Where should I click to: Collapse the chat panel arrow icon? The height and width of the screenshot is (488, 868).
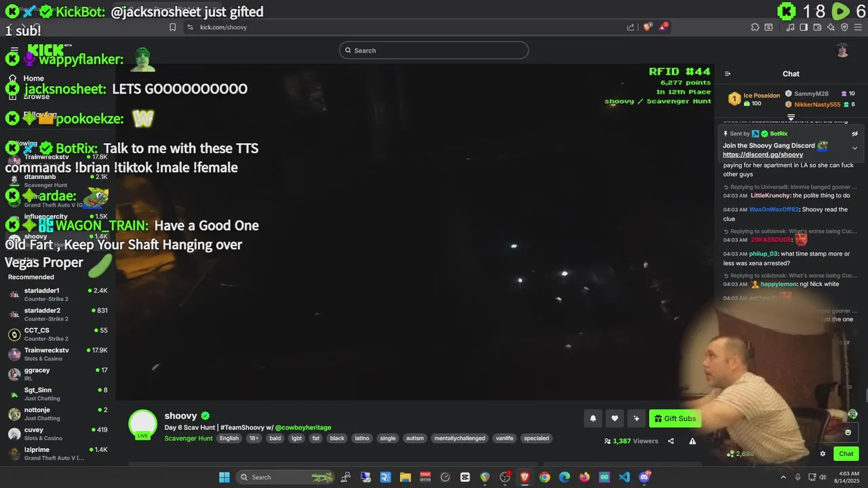728,74
